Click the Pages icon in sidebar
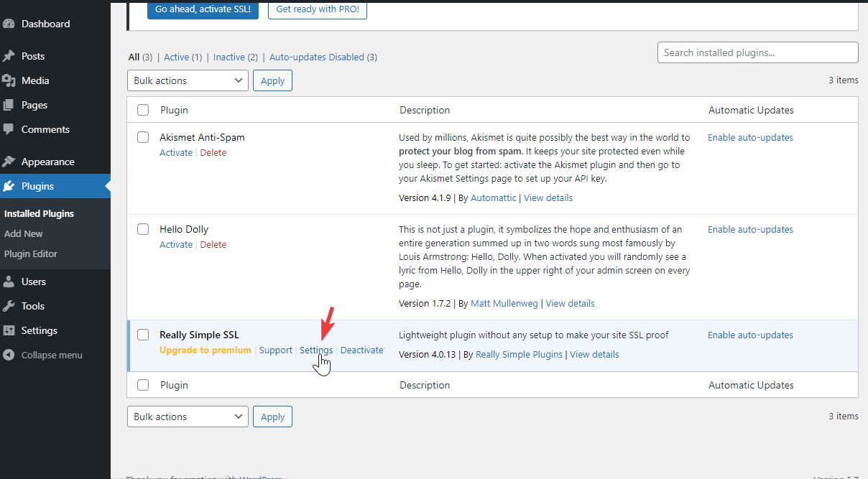868x479 pixels. 9,105
